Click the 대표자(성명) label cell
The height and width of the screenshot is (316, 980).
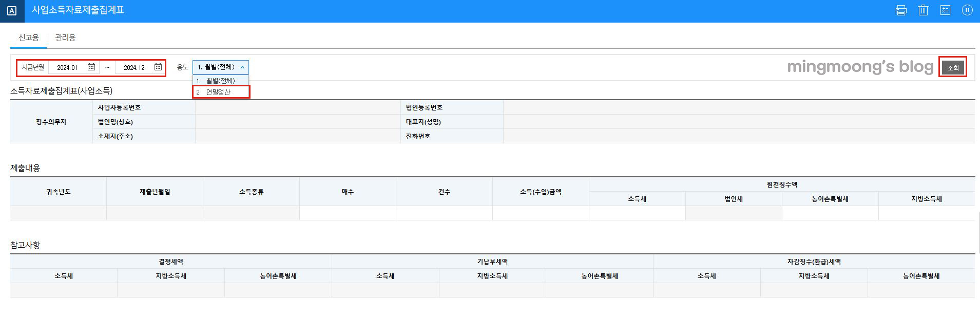point(452,122)
